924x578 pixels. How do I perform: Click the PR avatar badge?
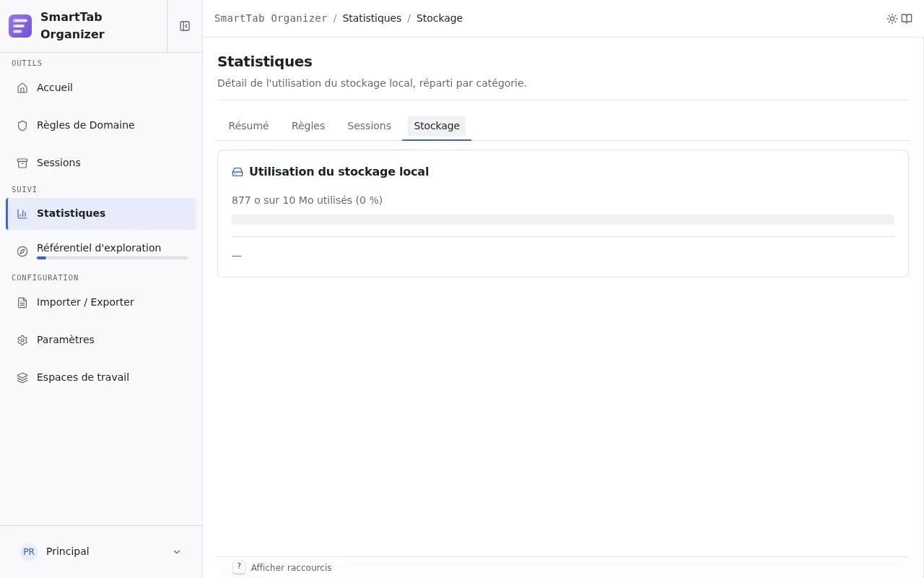click(29, 552)
